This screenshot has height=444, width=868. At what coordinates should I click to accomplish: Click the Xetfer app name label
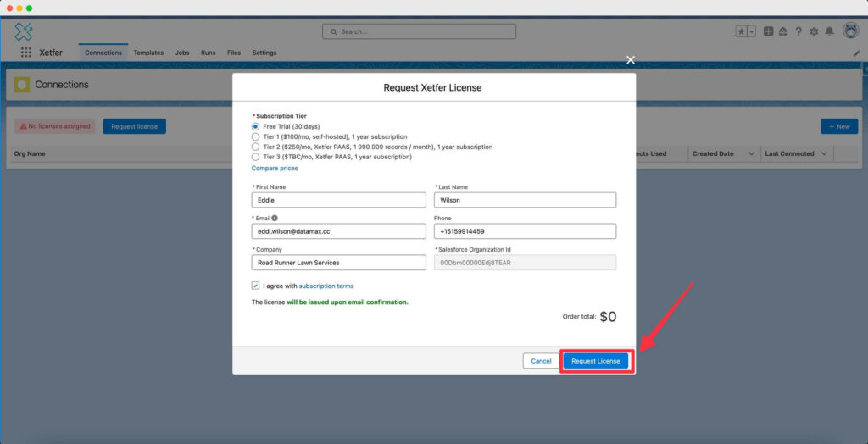[51, 53]
